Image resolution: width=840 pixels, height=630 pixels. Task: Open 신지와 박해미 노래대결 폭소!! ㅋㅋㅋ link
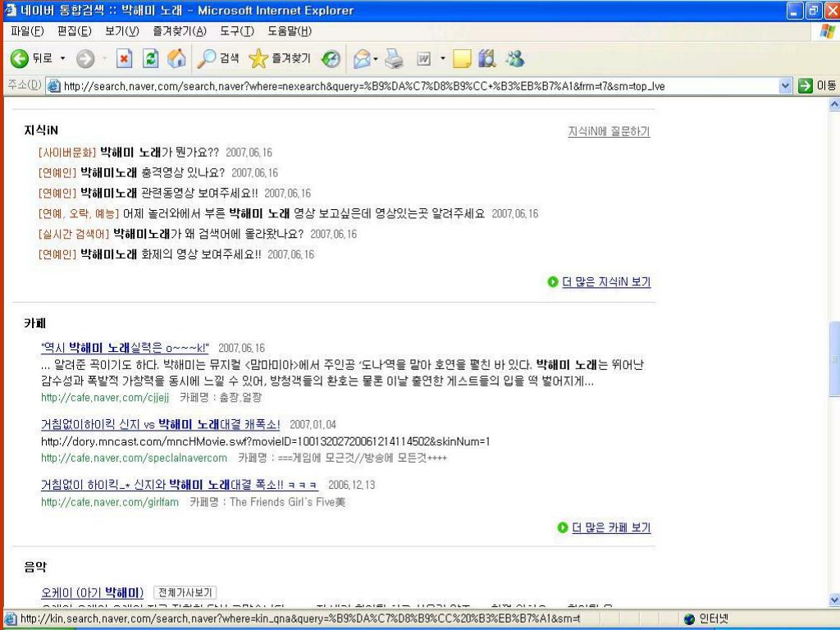pos(180,485)
